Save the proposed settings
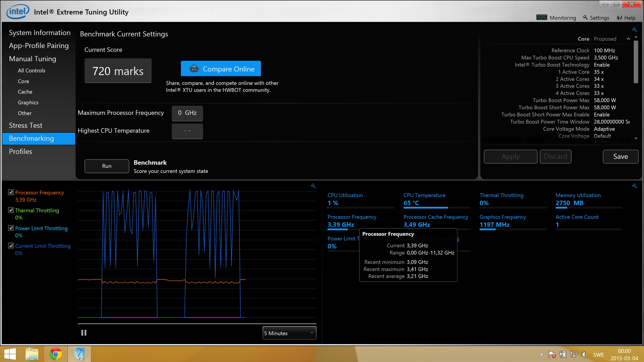 pyautogui.click(x=621, y=157)
